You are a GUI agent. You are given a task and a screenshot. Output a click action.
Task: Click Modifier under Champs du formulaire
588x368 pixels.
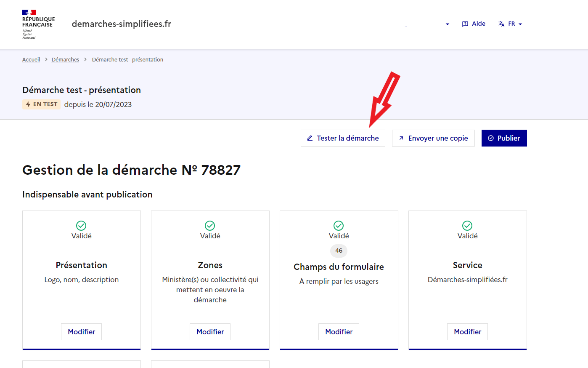coord(339,332)
